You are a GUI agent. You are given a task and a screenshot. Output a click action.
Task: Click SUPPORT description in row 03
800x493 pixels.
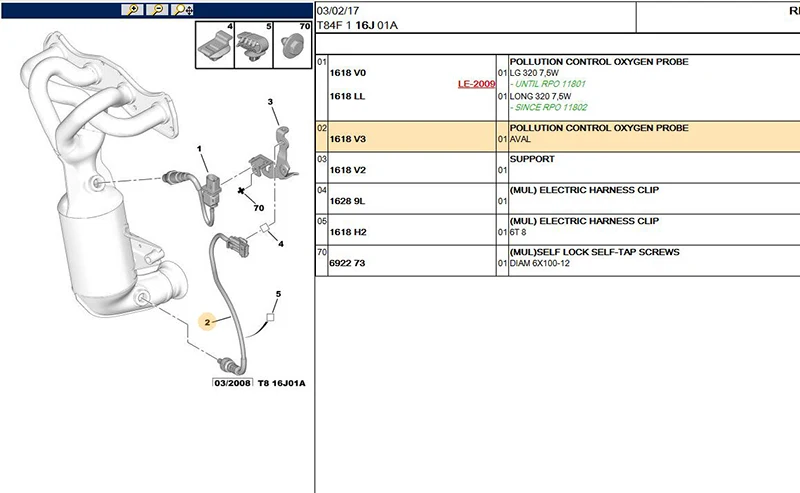point(532,159)
